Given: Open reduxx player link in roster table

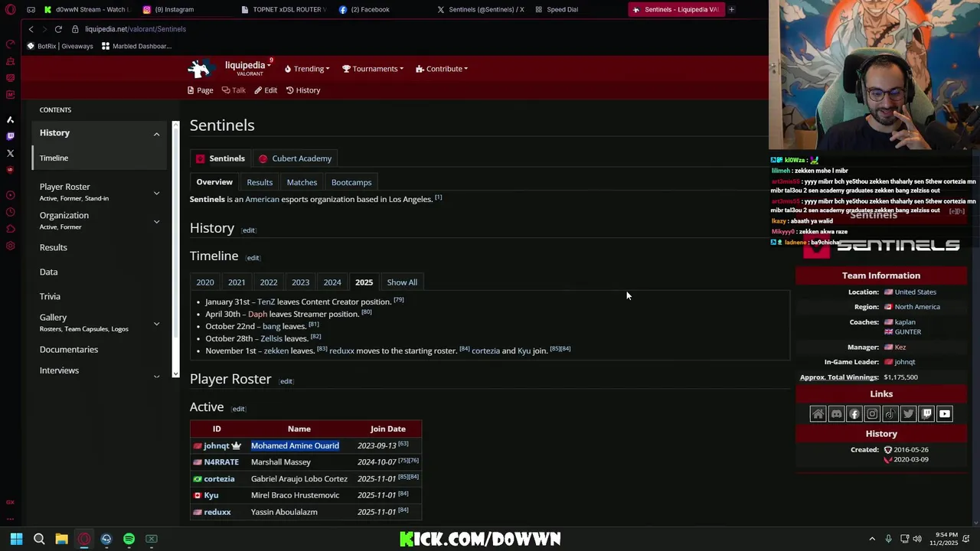Looking at the screenshot, I should (x=217, y=512).
